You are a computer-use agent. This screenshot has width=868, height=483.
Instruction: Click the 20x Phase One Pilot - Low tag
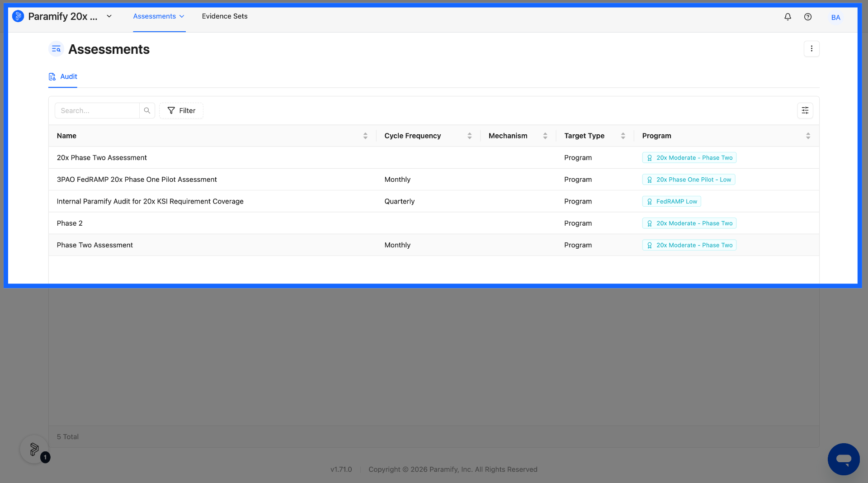tap(689, 180)
